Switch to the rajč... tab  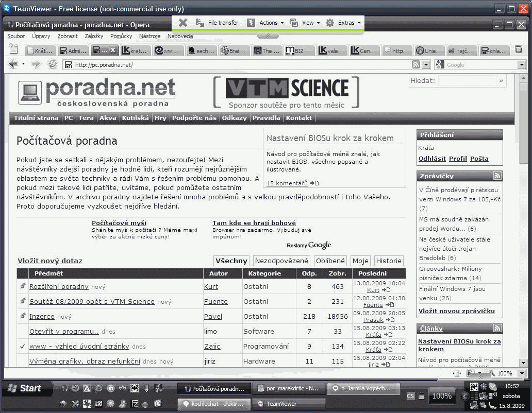coord(462,50)
